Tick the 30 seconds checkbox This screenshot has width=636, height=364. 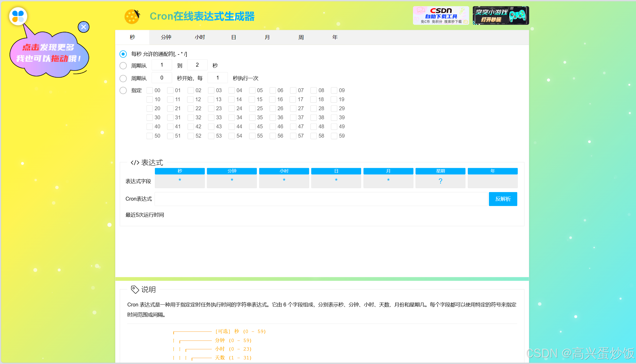coord(149,117)
